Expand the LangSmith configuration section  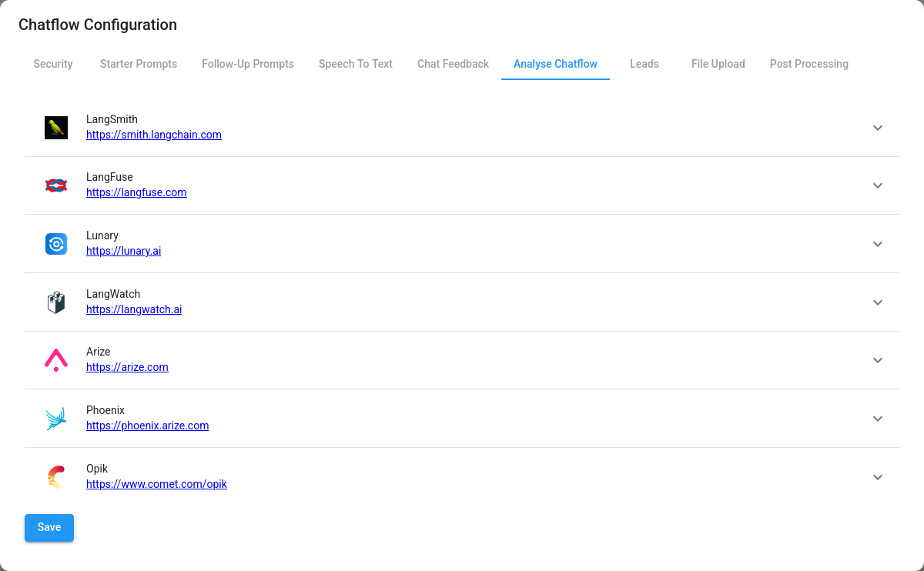pos(877,128)
